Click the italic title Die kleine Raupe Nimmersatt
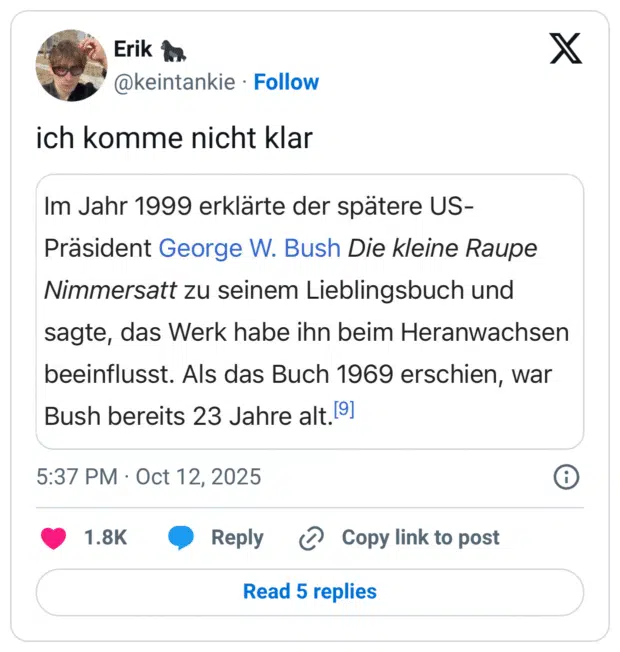 [440, 247]
